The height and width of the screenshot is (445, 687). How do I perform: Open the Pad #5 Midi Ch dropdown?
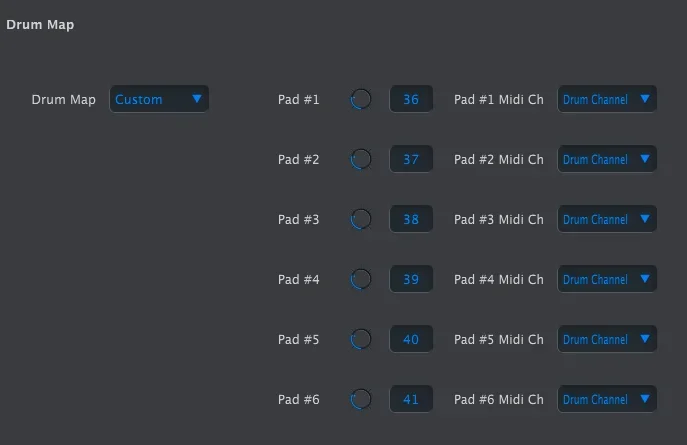pyautogui.click(x=607, y=339)
